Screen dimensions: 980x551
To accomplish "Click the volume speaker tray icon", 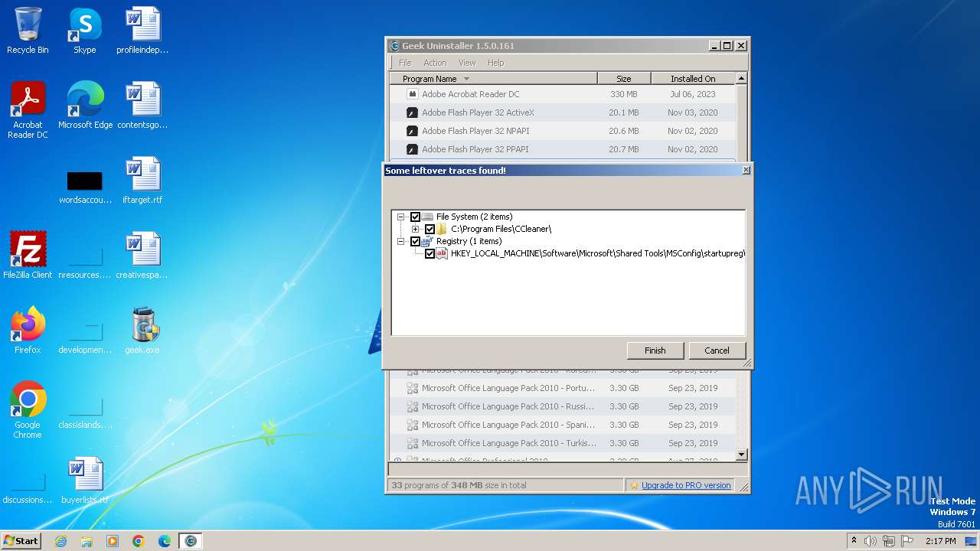I will pyautogui.click(x=871, y=541).
